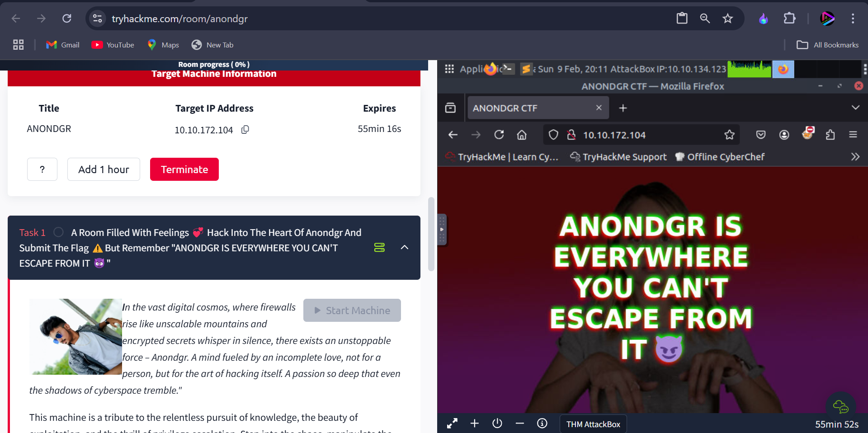Image resolution: width=868 pixels, height=433 pixels.
Task: Open TryHackMe Support bookmark in Firefox
Action: coord(618,157)
